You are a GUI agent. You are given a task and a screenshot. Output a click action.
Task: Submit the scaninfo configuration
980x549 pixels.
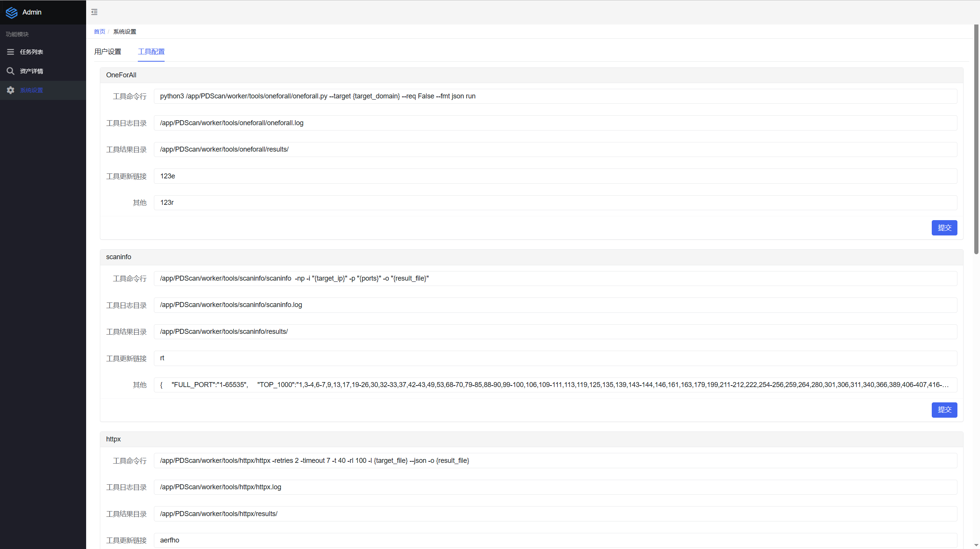pyautogui.click(x=944, y=410)
